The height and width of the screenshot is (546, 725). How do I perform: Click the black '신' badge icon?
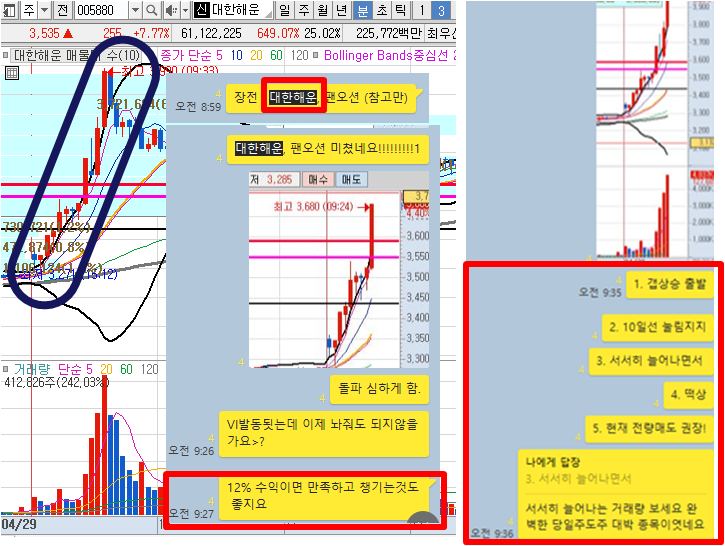(202, 10)
